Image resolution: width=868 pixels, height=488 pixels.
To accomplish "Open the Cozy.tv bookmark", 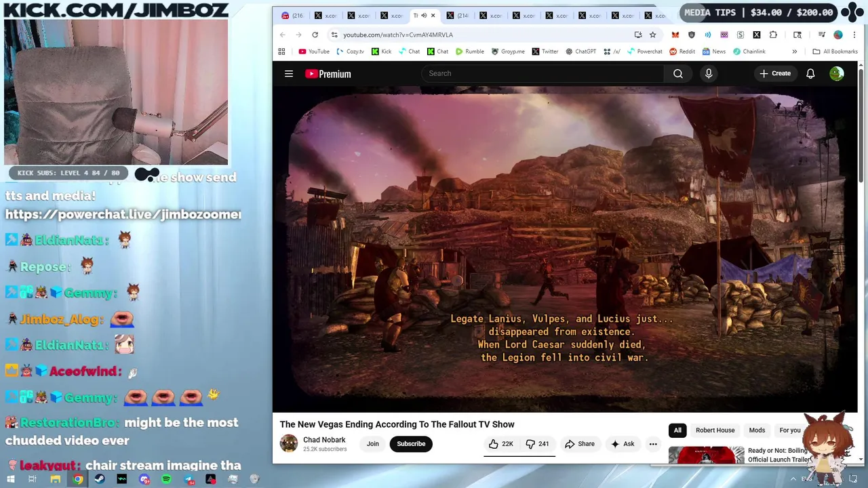I will (x=351, y=52).
